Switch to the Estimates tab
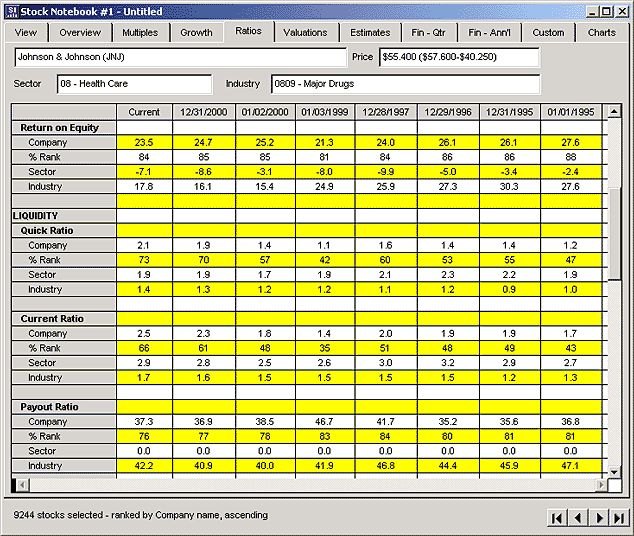634x536 pixels. click(x=370, y=32)
